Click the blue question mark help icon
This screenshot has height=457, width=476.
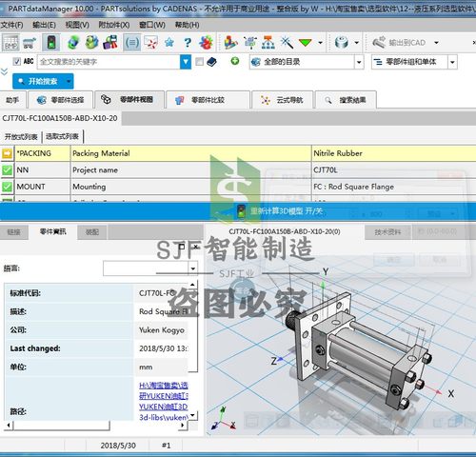(188, 43)
